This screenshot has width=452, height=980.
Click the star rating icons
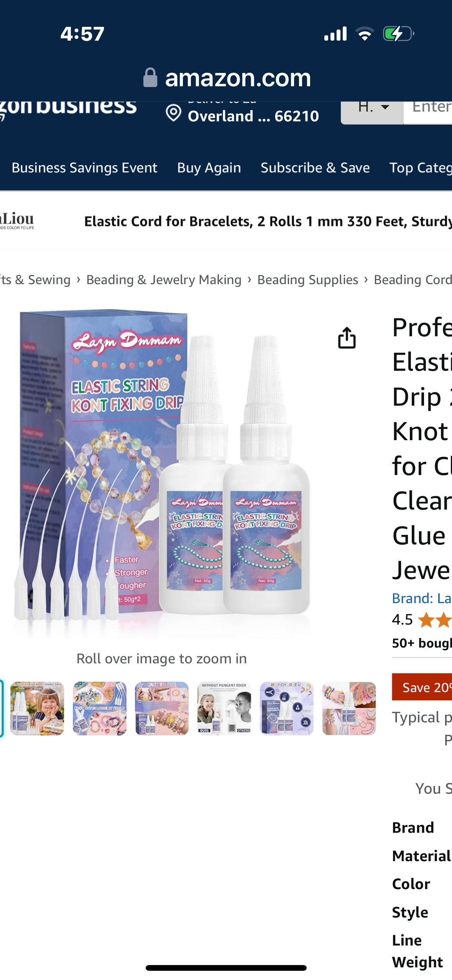[435, 620]
